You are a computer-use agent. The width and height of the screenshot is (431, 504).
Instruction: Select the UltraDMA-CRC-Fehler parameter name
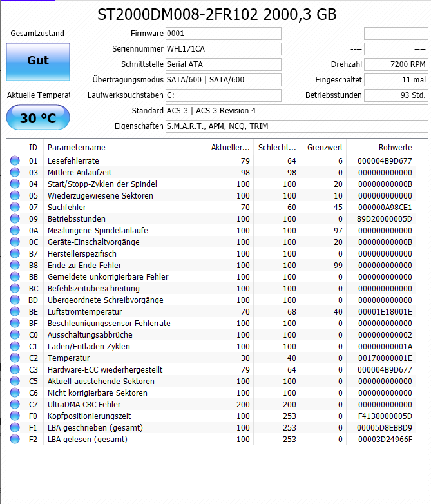pyautogui.click(x=84, y=404)
